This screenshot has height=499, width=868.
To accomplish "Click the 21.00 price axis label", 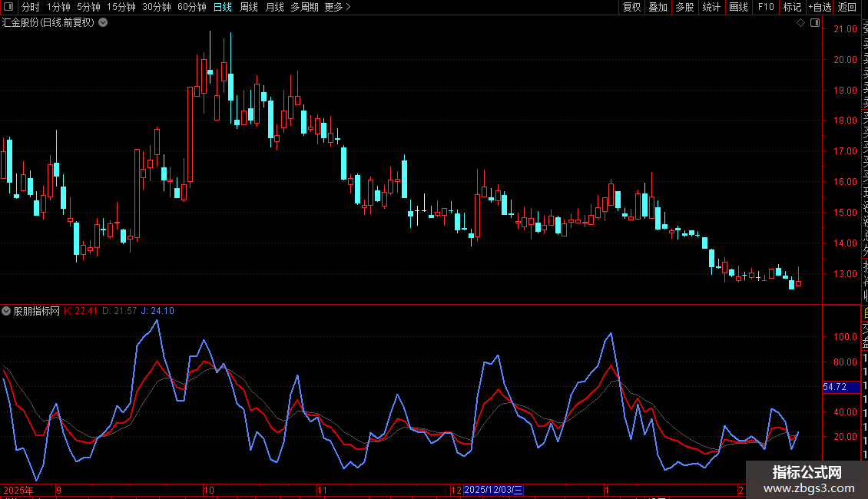I will 845,28.
